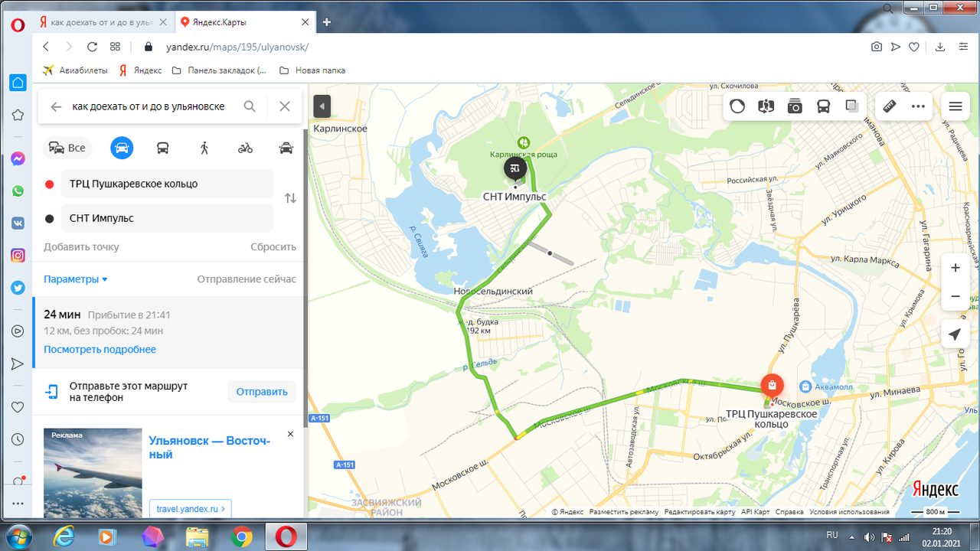Open "Панель закладок" bookmarks folder

click(219, 70)
